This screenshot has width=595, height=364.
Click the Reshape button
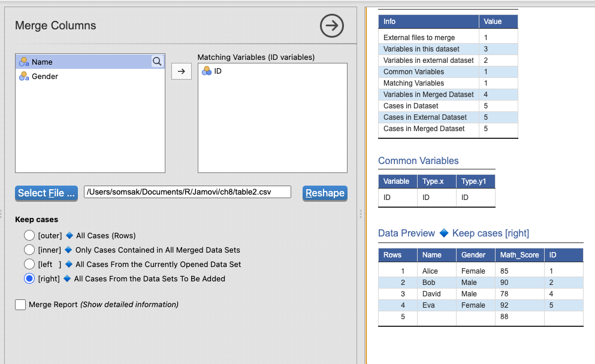[x=325, y=193]
